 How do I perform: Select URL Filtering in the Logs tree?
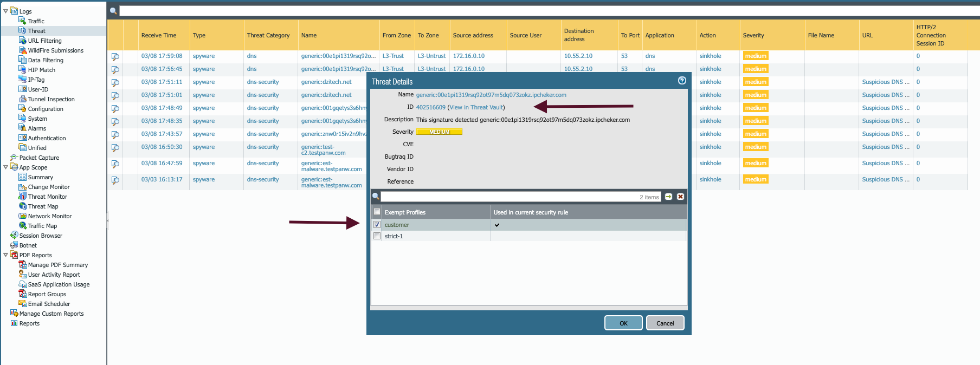(x=44, y=41)
